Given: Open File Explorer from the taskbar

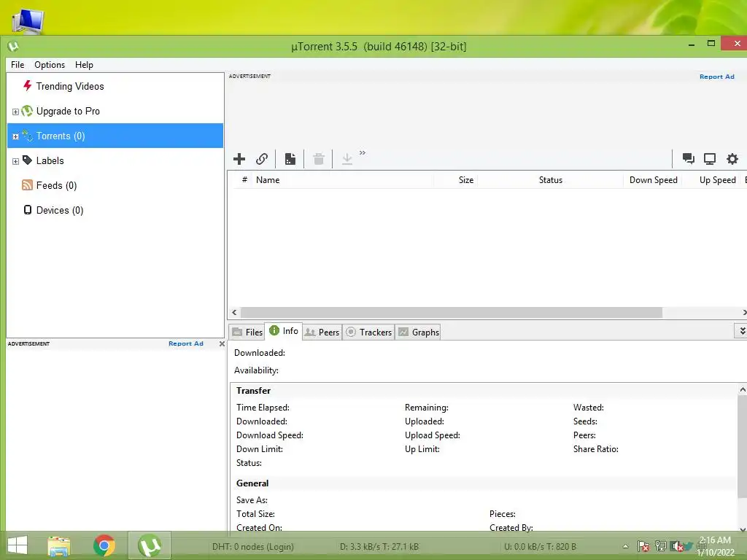Looking at the screenshot, I should click(x=58, y=545).
